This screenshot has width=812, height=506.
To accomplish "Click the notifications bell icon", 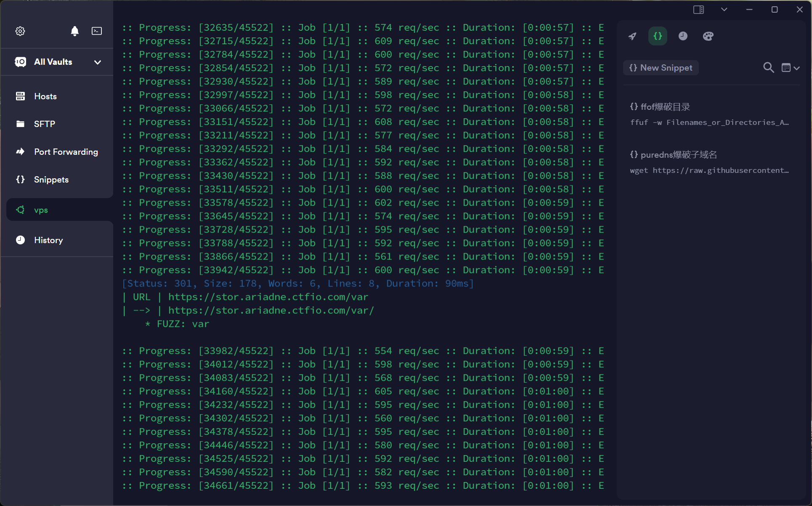I will pos(75,31).
